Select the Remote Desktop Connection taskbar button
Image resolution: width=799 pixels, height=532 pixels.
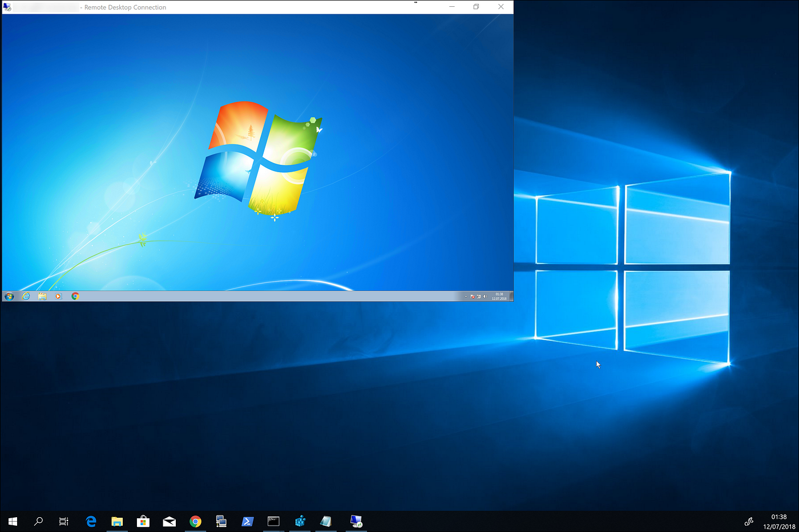point(356,521)
